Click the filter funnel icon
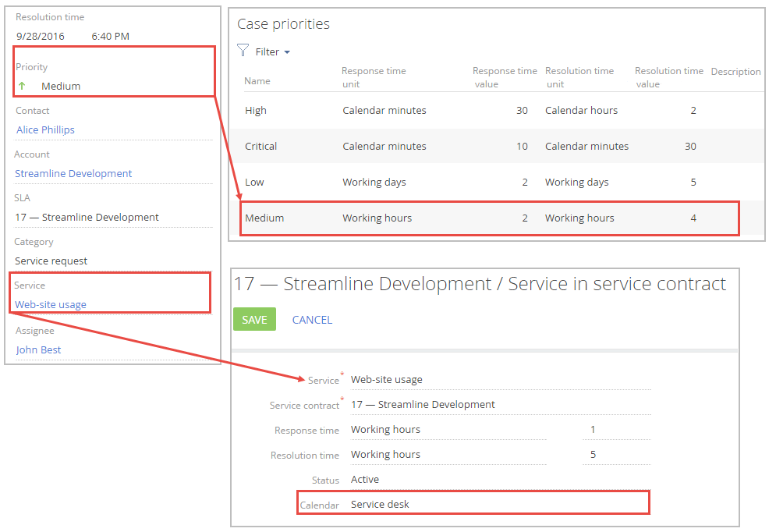Screen dimensions: 776x532 [x=243, y=51]
